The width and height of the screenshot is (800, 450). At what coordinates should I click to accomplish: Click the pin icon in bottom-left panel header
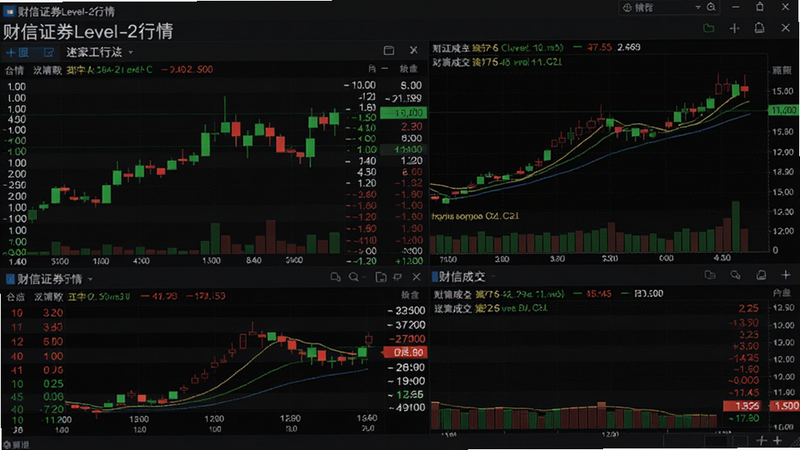click(397, 277)
